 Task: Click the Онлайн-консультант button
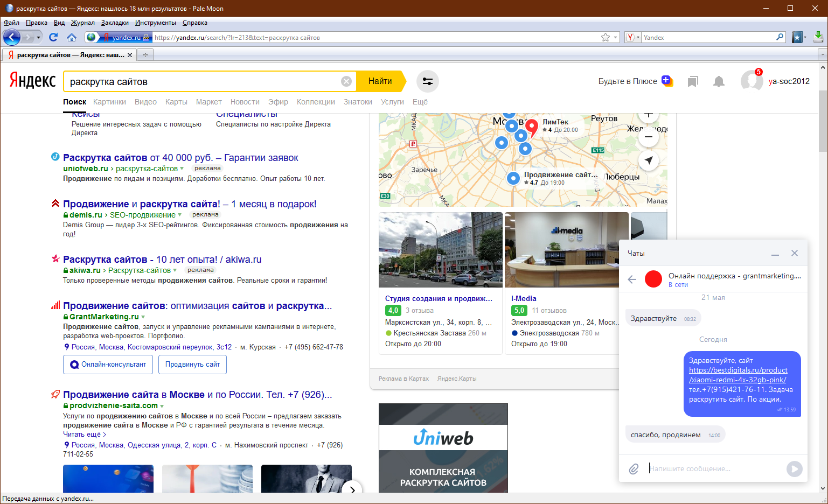(x=108, y=365)
